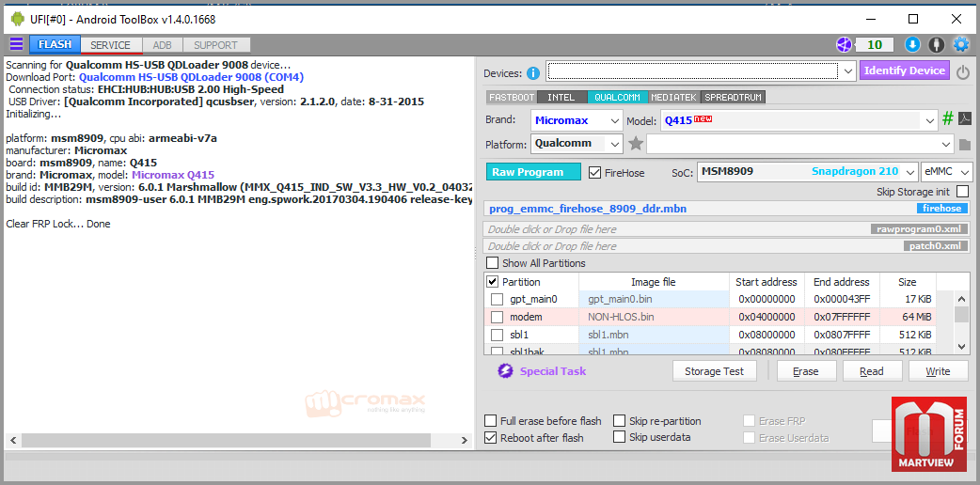
Task: Click the power icon beside Identify Device
Action: coord(963,71)
